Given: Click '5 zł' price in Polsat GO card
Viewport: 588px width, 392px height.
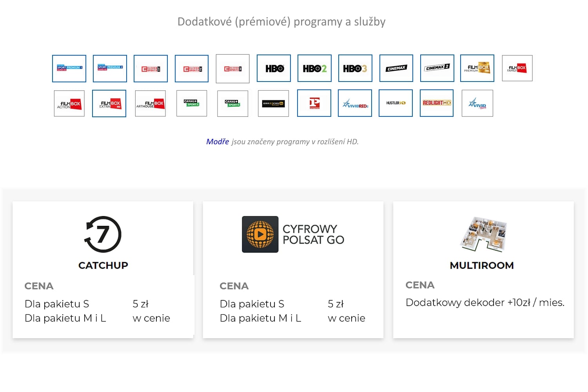Looking at the screenshot, I should (x=336, y=304).
